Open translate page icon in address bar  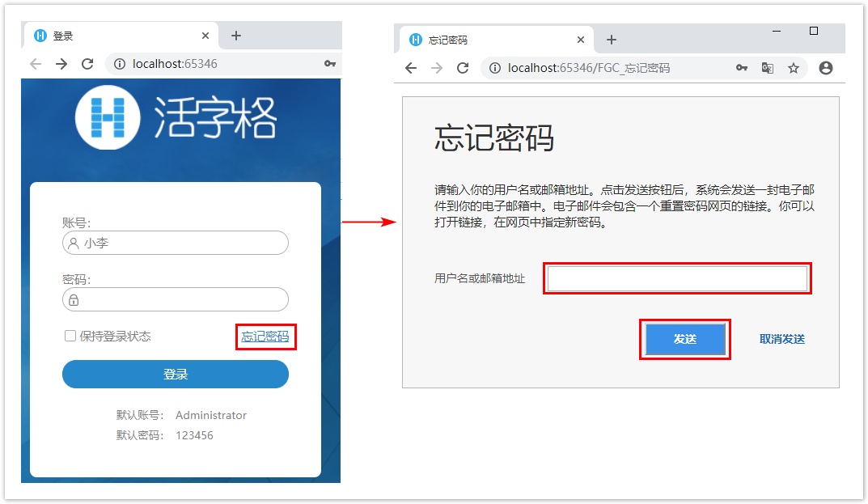[x=767, y=68]
